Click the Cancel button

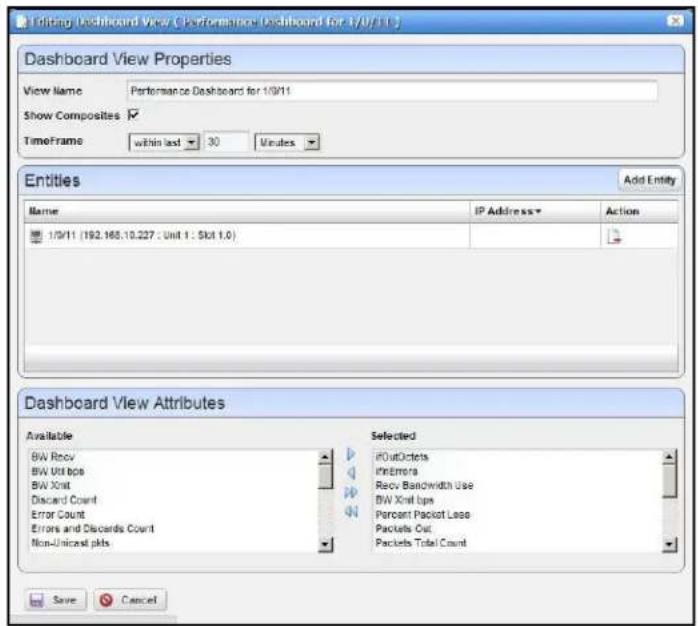130,600
